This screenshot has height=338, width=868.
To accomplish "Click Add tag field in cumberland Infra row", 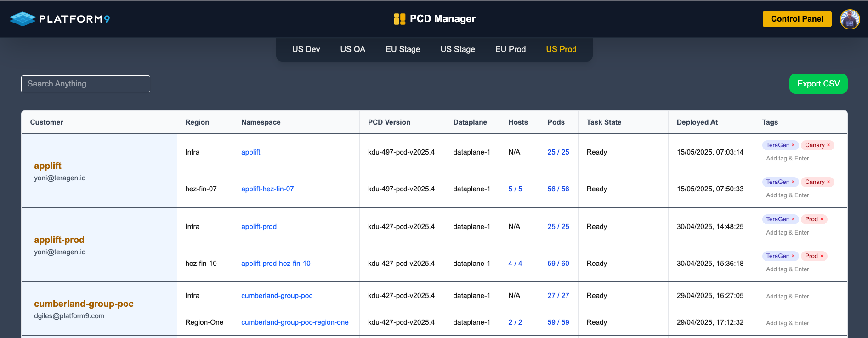I will [788, 297].
